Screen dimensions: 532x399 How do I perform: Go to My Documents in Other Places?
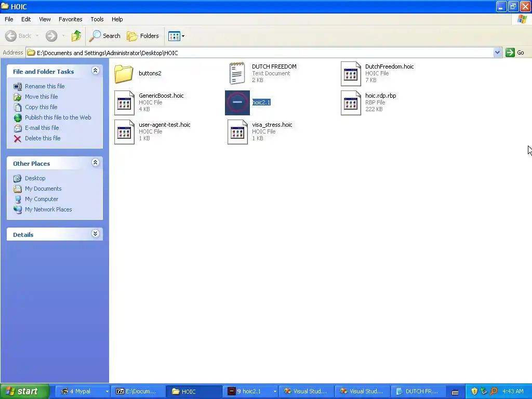pos(43,189)
